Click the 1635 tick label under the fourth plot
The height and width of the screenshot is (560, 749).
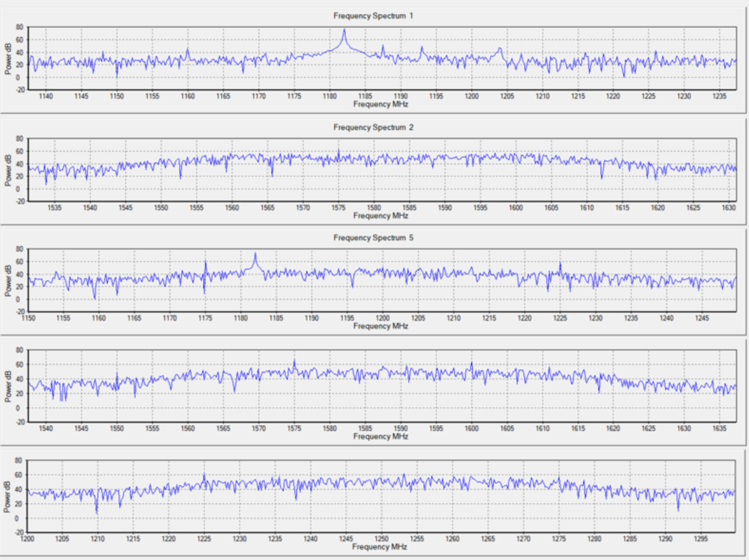point(718,429)
